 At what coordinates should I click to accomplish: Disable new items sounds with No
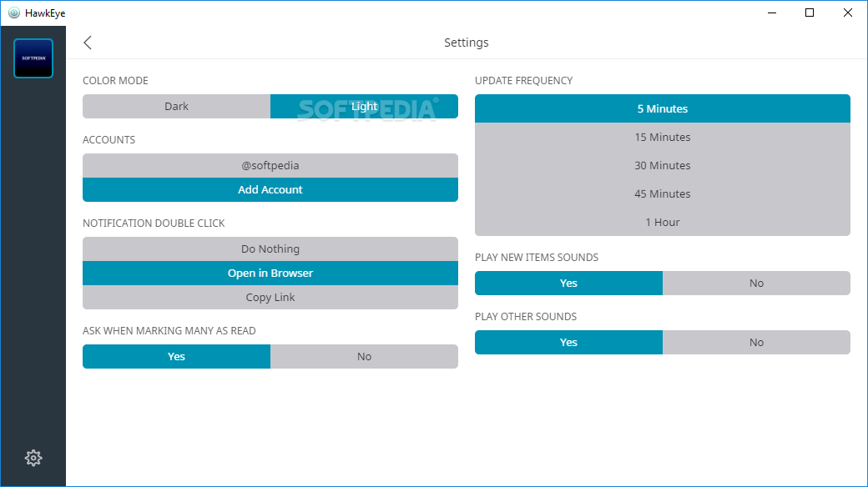(x=756, y=283)
